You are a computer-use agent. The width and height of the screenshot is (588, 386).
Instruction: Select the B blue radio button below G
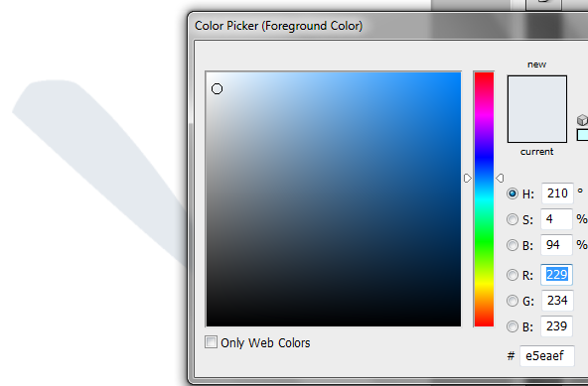click(513, 326)
